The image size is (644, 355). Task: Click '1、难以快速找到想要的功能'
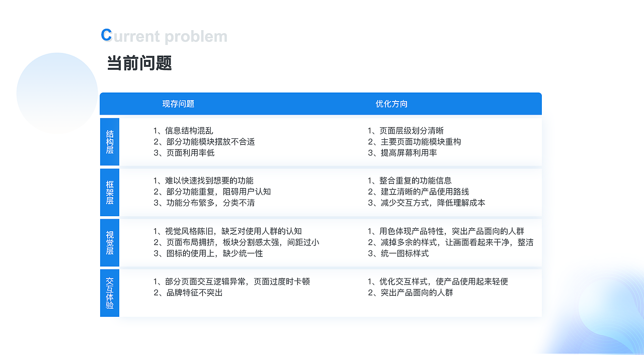click(x=203, y=181)
